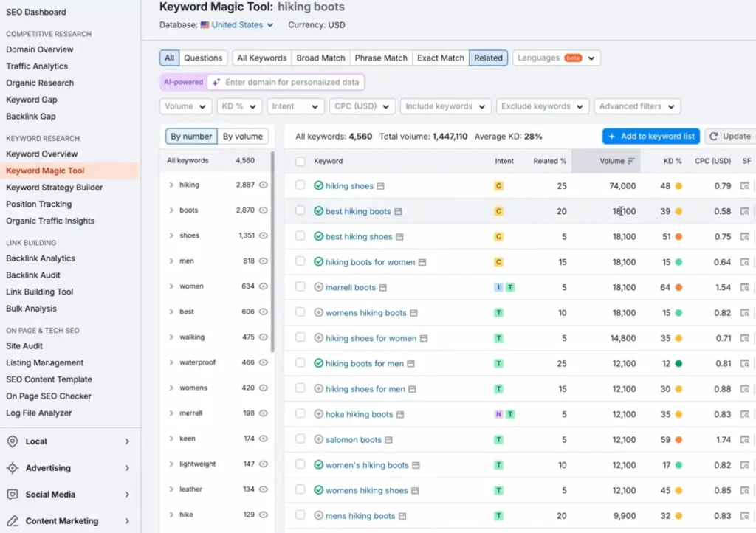Open SERP features icon for merrell boots row
Image resolution: width=756 pixels, height=533 pixels.
click(745, 288)
